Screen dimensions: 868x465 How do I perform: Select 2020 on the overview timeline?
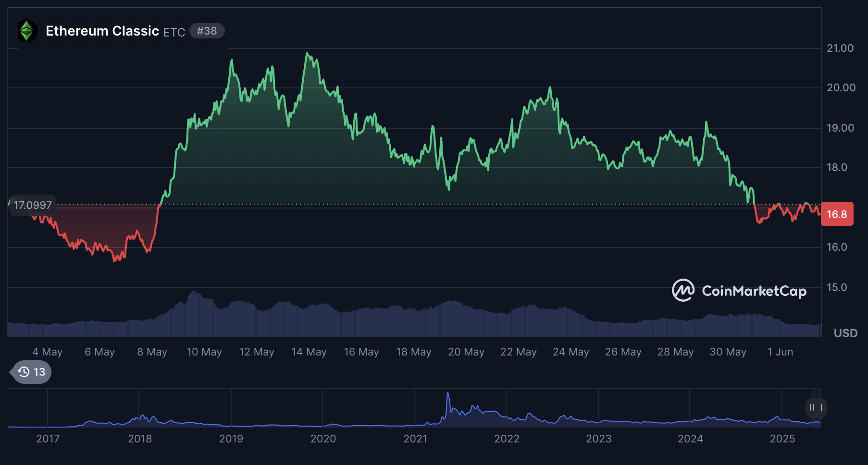tap(323, 439)
